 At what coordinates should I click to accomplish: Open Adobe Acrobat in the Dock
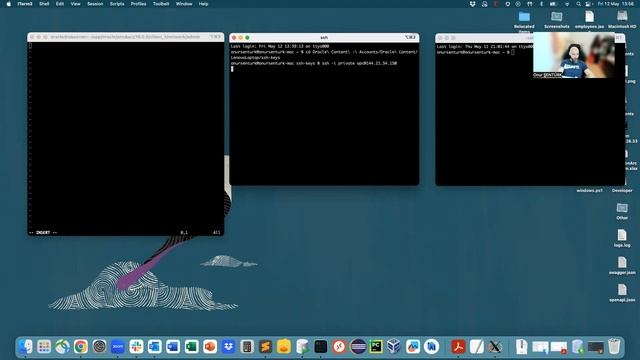coord(458,347)
